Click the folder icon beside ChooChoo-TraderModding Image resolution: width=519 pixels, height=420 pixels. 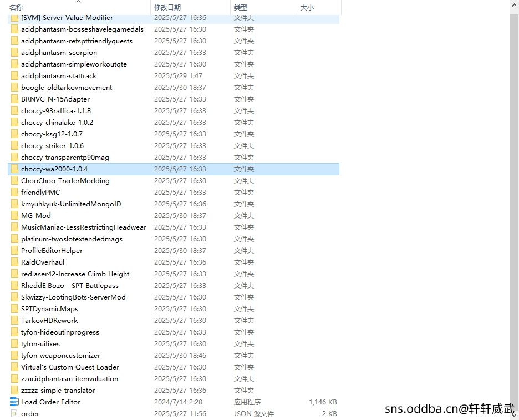pos(14,181)
